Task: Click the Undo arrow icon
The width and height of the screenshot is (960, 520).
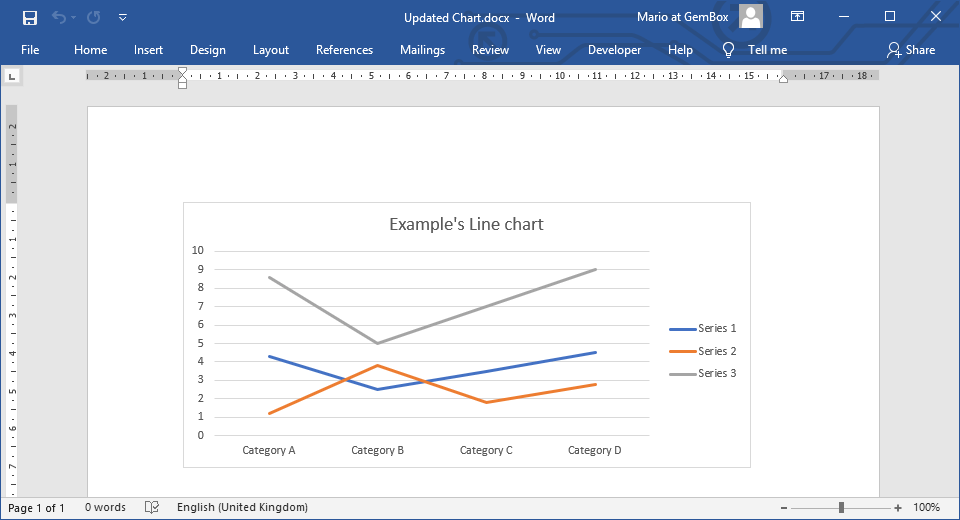Action: [x=59, y=17]
